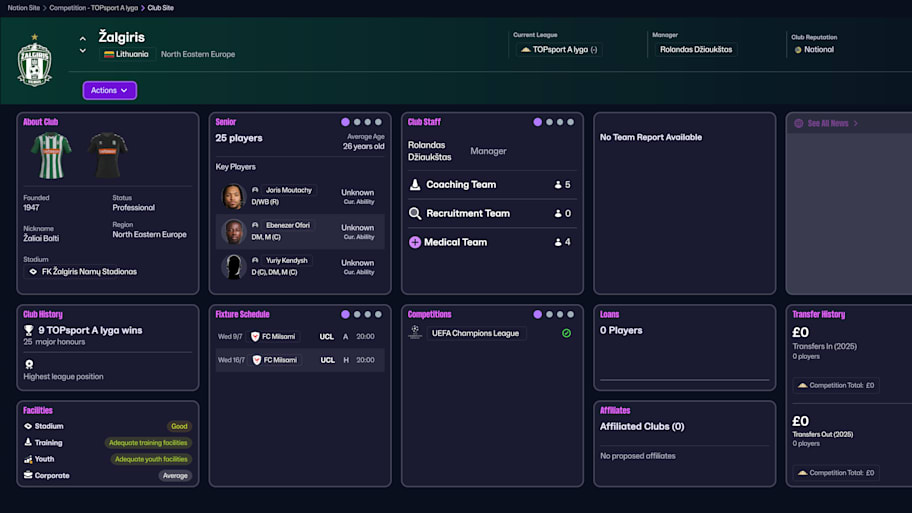Click the National club reputation icon
912x513 pixels.
[798, 50]
